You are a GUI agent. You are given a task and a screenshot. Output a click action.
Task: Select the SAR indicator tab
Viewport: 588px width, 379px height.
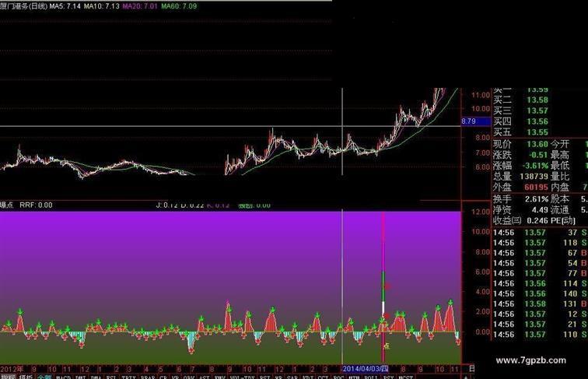292,377
